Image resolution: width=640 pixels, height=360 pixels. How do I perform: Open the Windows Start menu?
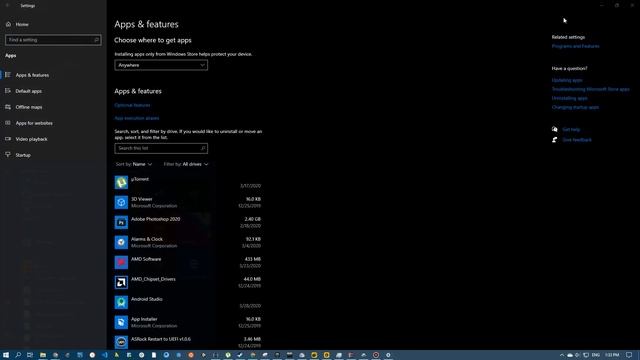[6, 355]
